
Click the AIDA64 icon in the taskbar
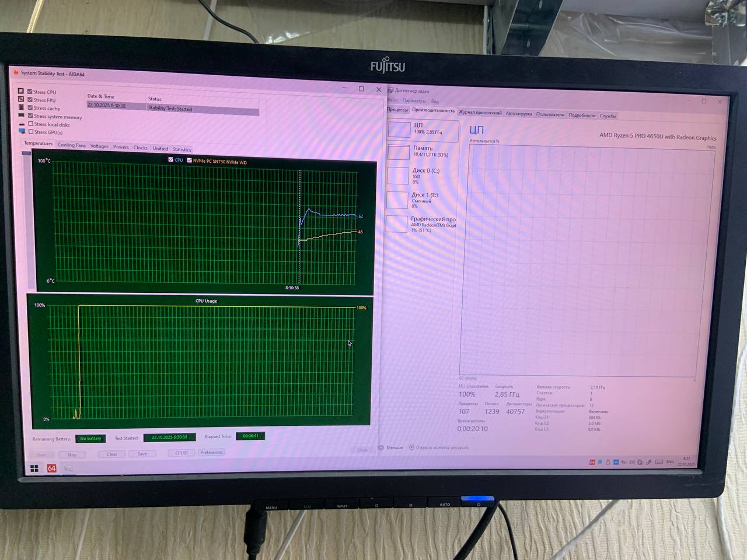click(x=52, y=468)
